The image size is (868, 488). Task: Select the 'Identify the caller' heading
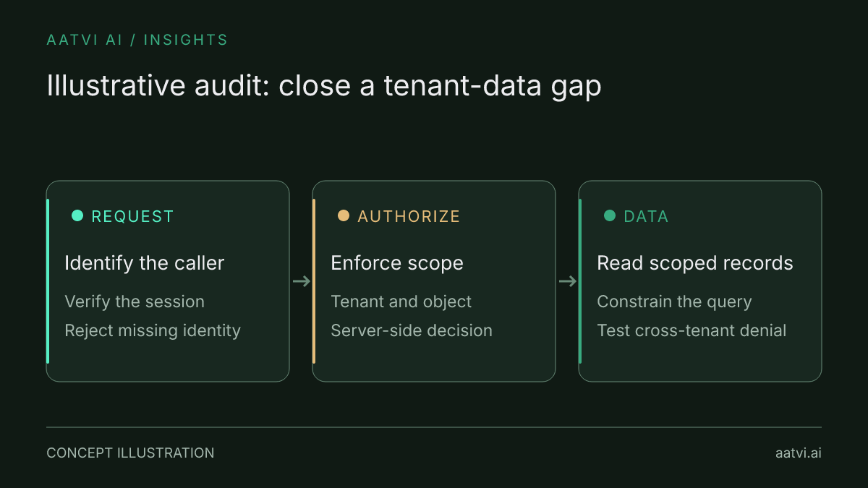[145, 263]
